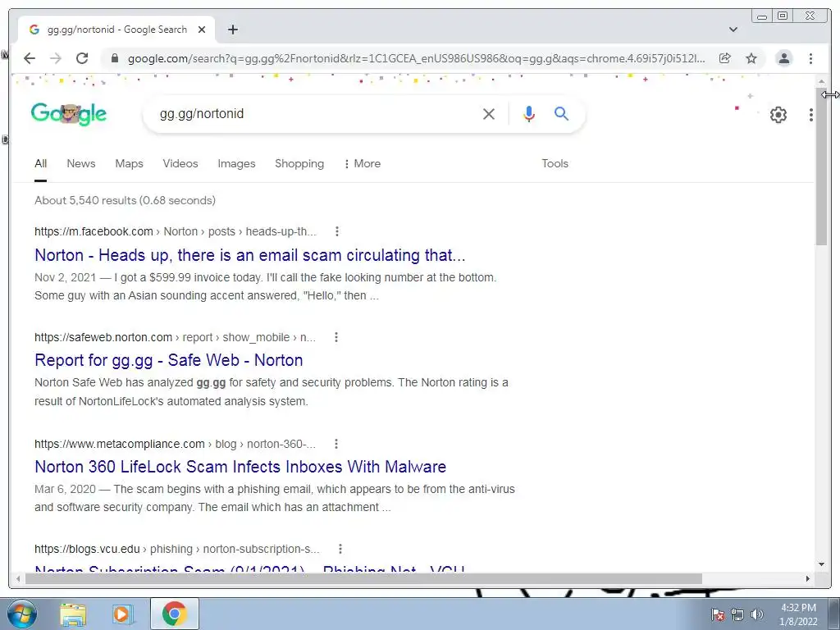840x630 pixels.
Task: Switch to the Images tab
Action: (x=236, y=164)
